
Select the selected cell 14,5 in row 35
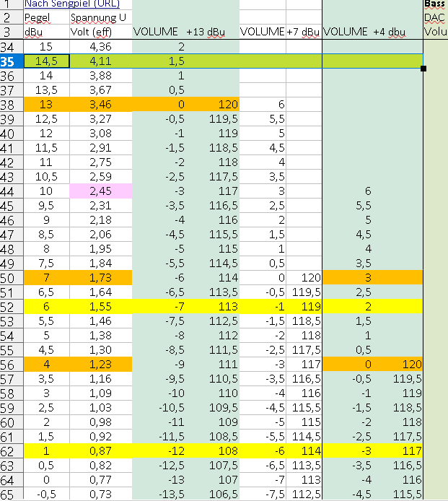(46, 61)
